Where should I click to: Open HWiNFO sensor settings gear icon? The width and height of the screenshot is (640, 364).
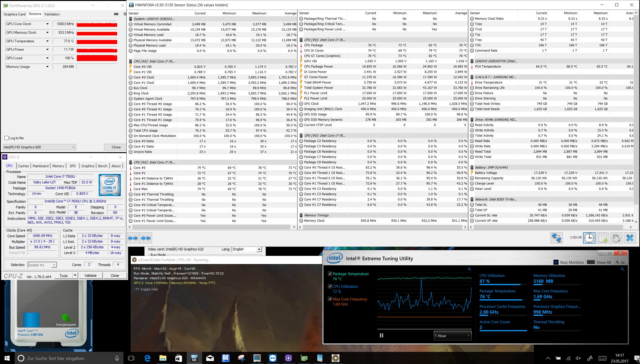pyautogui.click(x=616, y=238)
